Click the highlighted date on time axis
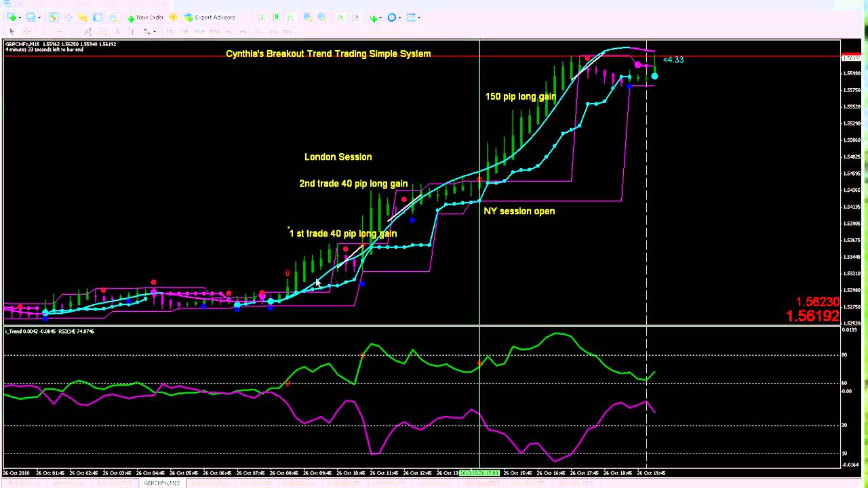 [x=479, y=473]
